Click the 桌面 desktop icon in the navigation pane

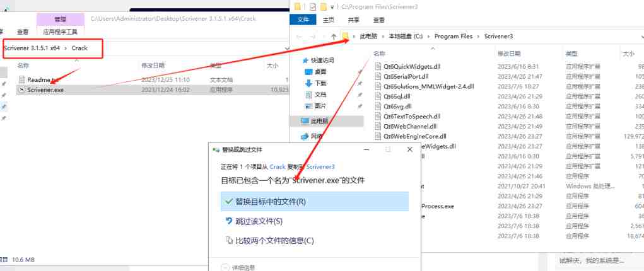(309, 71)
